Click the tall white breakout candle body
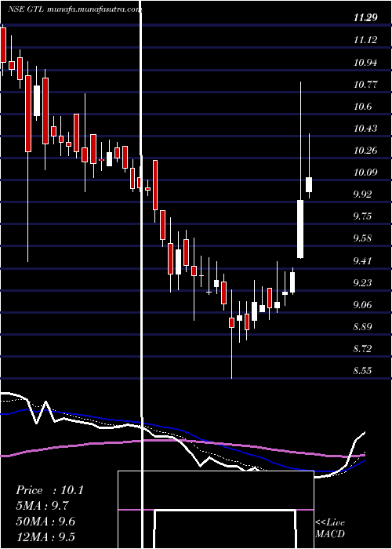 (300, 229)
